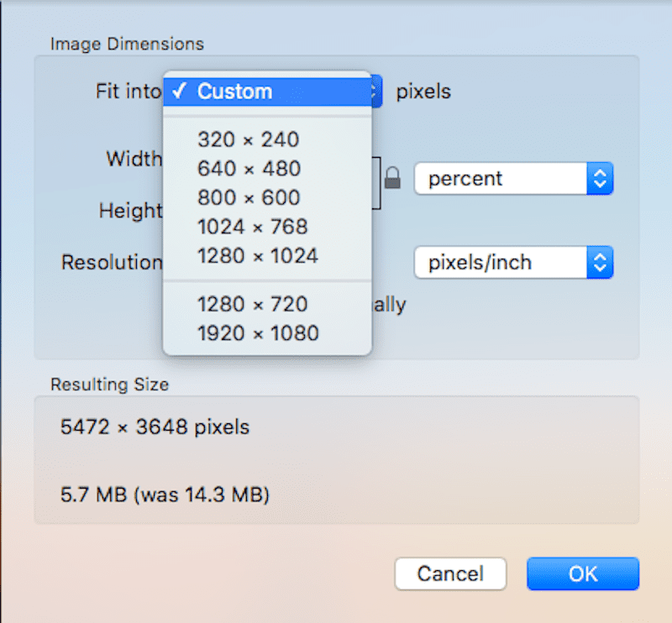Select the 800 × 600 size option
Image resolution: width=672 pixels, height=623 pixels.
pyautogui.click(x=249, y=198)
